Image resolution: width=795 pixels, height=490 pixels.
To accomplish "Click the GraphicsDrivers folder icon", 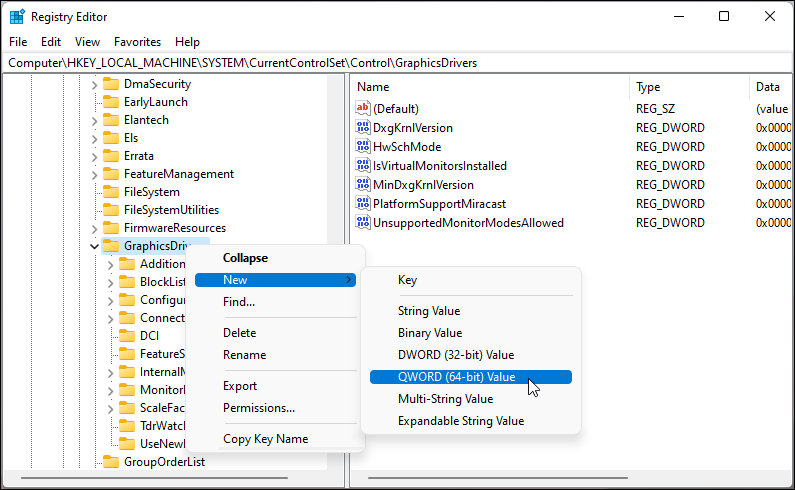I will [x=111, y=246].
